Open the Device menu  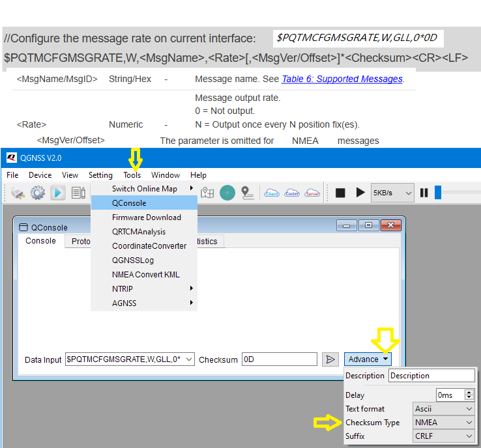[x=40, y=175]
